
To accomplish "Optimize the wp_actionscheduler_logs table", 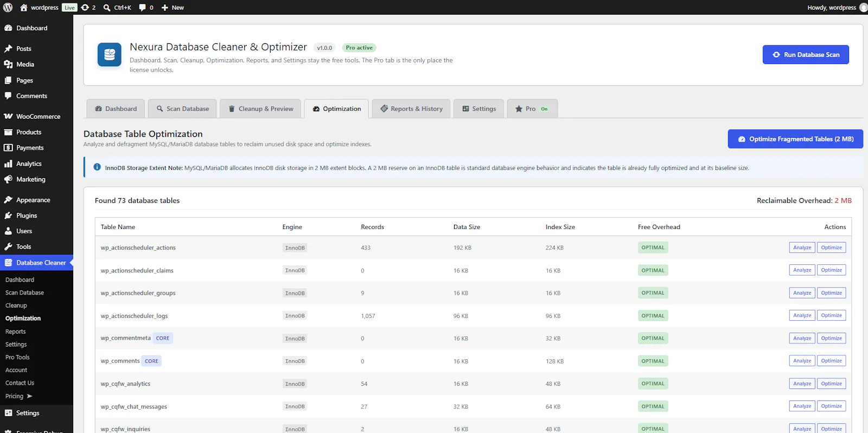I will [831, 315].
